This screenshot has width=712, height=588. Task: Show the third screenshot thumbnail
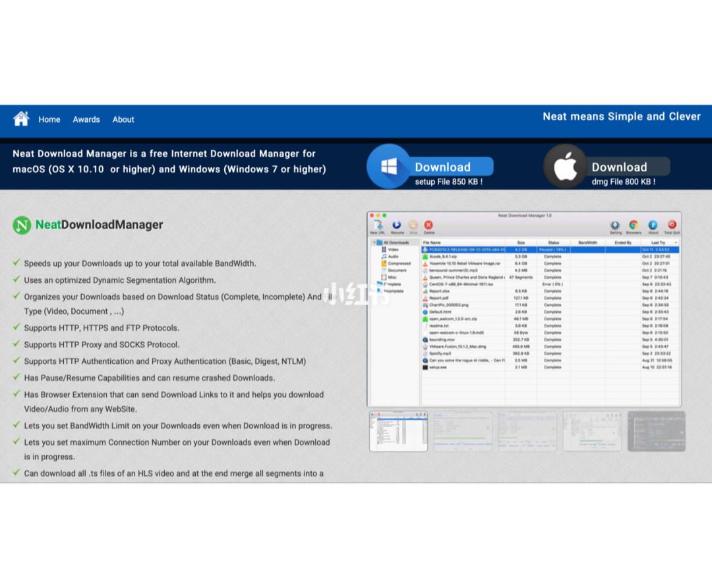[x=527, y=431]
